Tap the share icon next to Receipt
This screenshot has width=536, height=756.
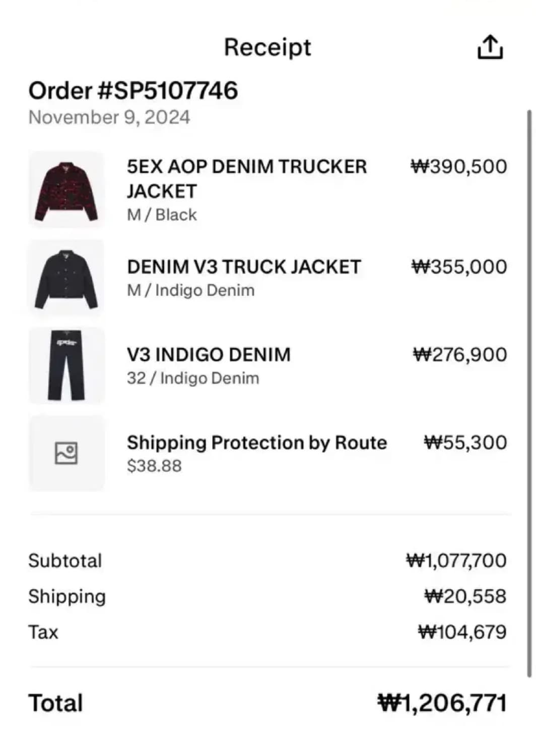490,47
